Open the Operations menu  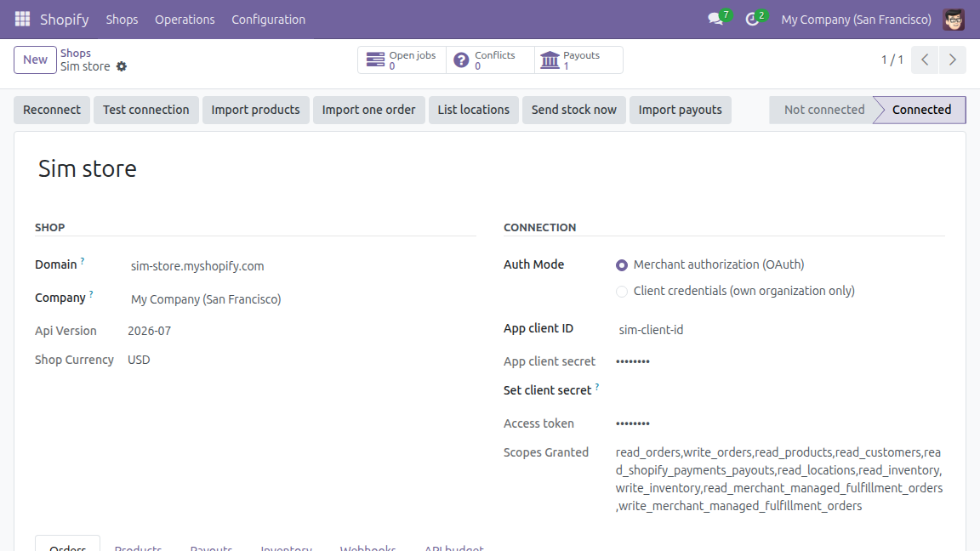point(185,20)
